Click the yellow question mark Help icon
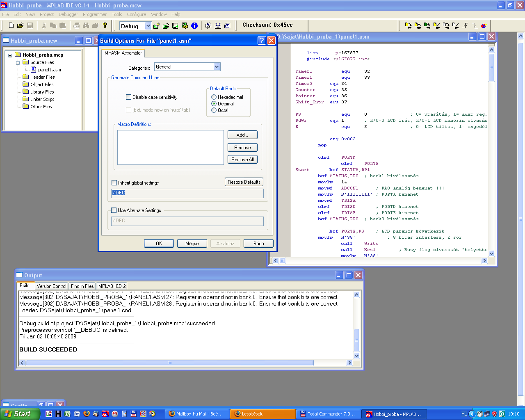This screenshot has width=525, height=420. click(105, 25)
